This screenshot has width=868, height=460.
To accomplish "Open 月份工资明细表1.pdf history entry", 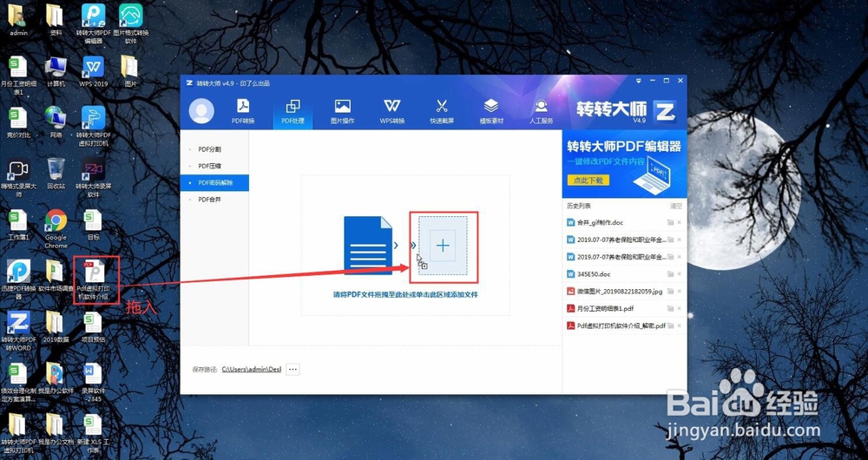I will coord(605,308).
